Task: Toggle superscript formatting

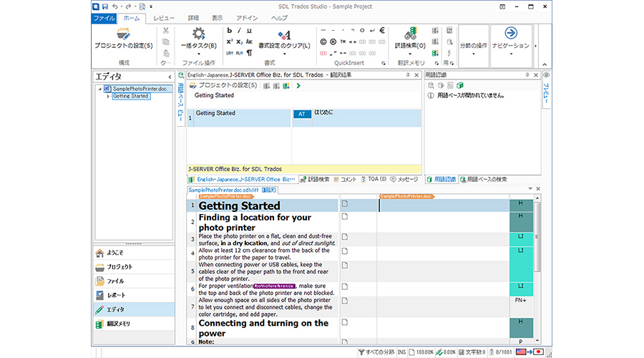Action: point(230,42)
